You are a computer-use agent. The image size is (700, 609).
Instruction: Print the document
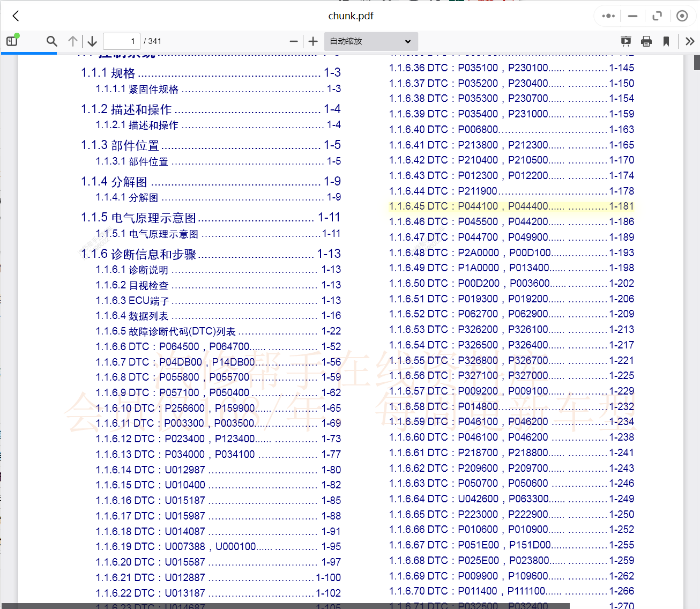tap(646, 41)
